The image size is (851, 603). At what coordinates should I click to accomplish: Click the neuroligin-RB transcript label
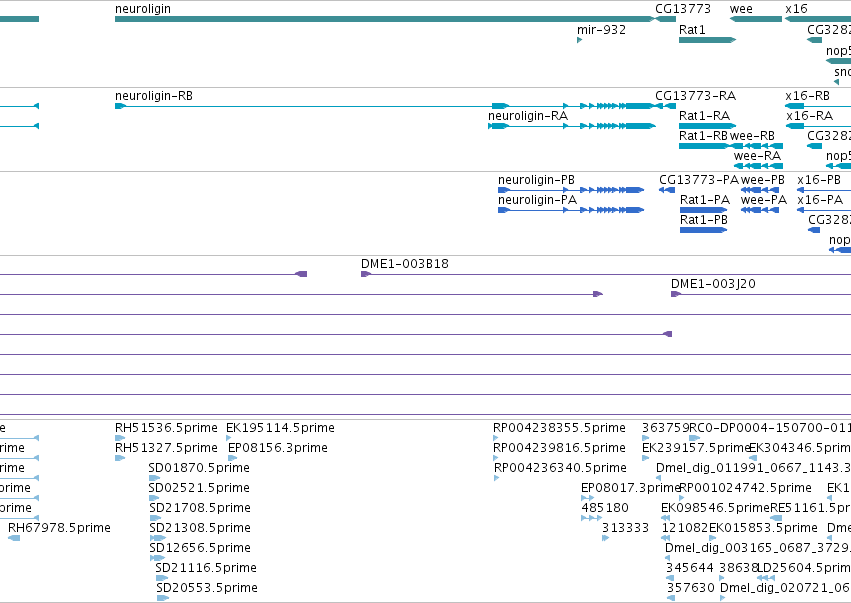(x=154, y=96)
